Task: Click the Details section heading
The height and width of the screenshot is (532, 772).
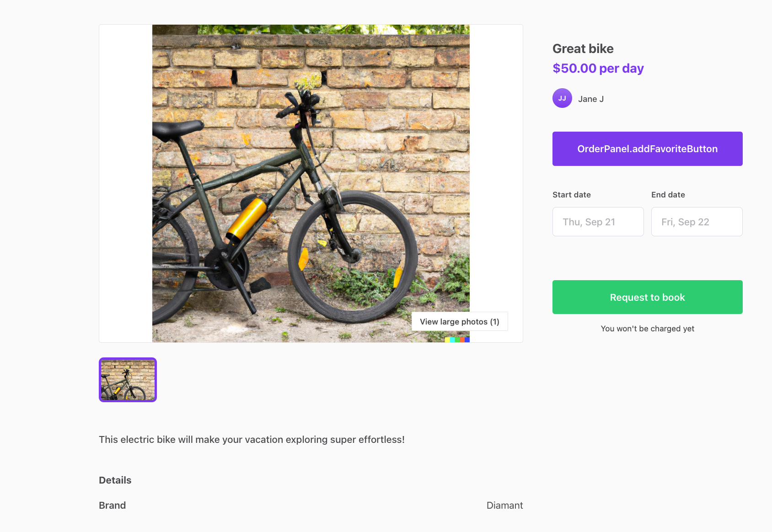Action: pyautogui.click(x=115, y=480)
